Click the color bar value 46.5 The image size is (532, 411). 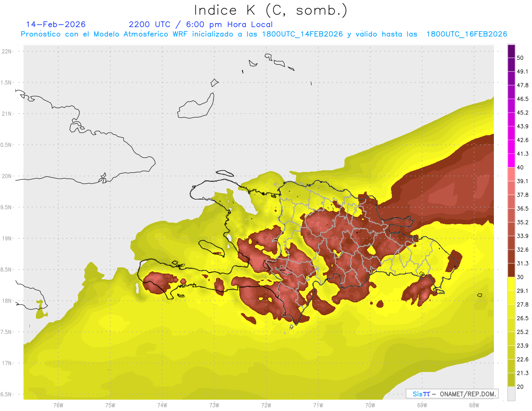[523, 99]
